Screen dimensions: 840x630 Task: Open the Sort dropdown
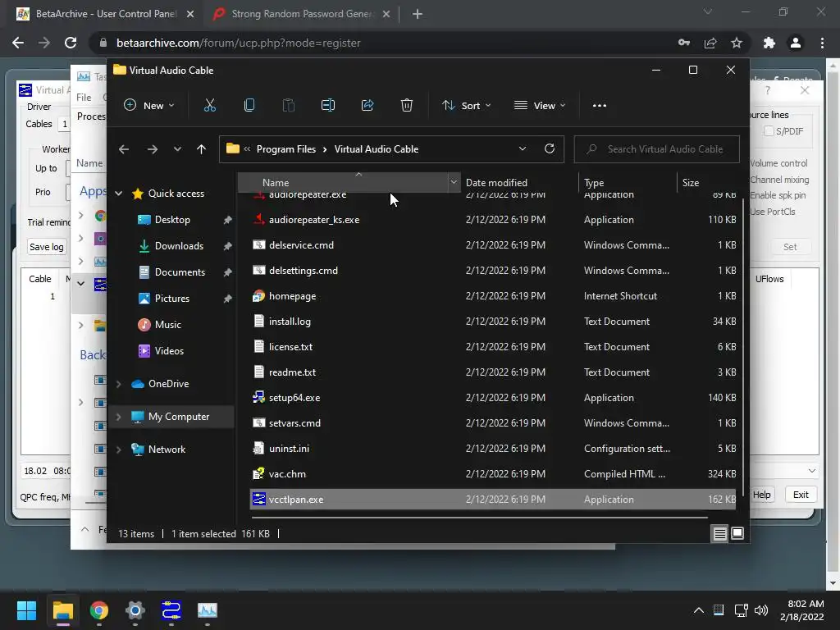pos(466,106)
